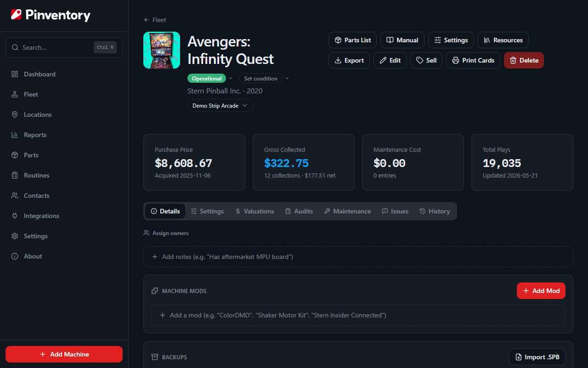The height and width of the screenshot is (368, 588).
Task: Open the Demo Strip Arcade location dropdown
Action: [x=220, y=105]
